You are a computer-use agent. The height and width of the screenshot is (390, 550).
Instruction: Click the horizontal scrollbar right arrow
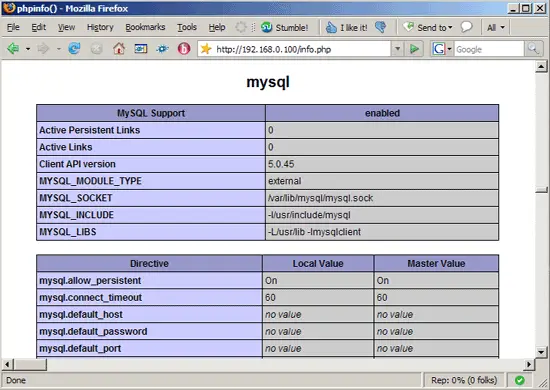pyautogui.click(x=529, y=365)
